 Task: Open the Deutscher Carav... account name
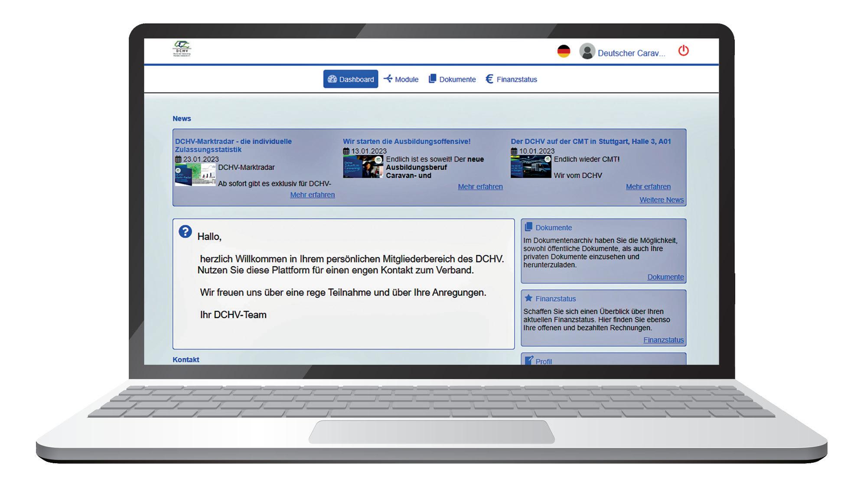(631, 53)
